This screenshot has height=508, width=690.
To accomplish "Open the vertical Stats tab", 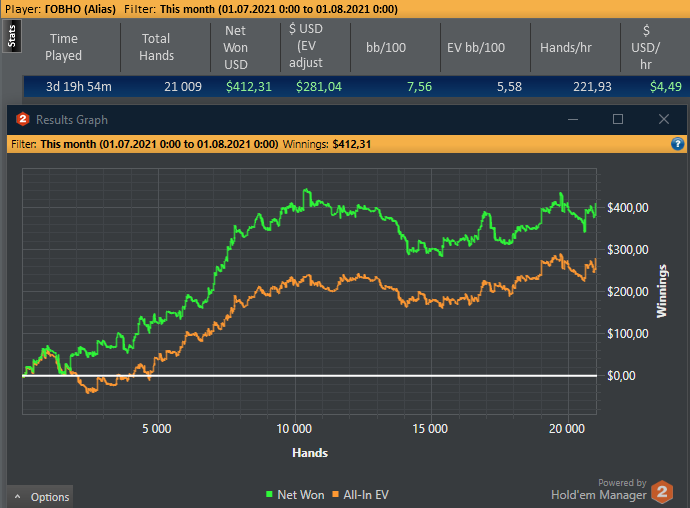I will [x=12, y=36].
